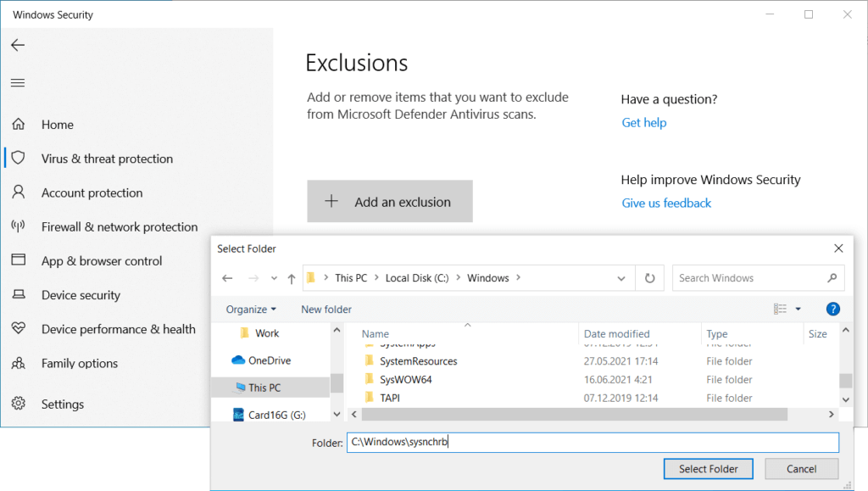Click the Family options people icon
This screenshot has height=491, width=868.
click(19, 363)
